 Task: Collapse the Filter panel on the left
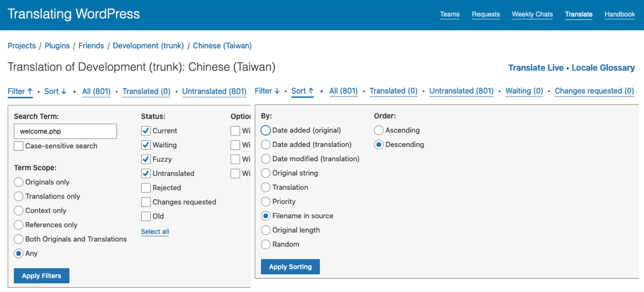click(20, 91)
